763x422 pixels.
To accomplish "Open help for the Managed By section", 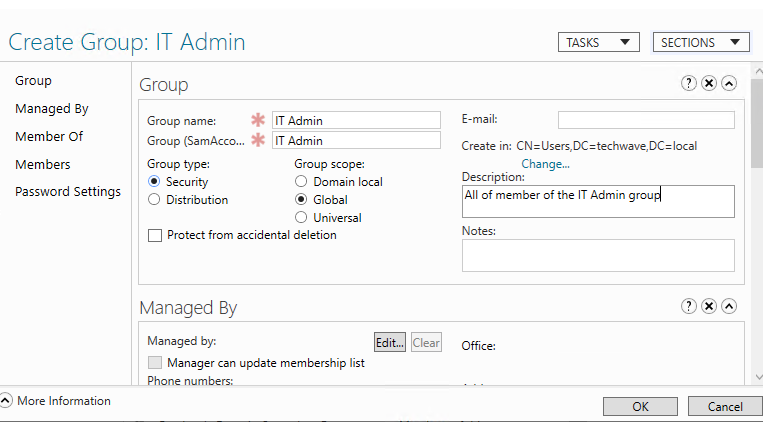I will click(x=689, y=306).
